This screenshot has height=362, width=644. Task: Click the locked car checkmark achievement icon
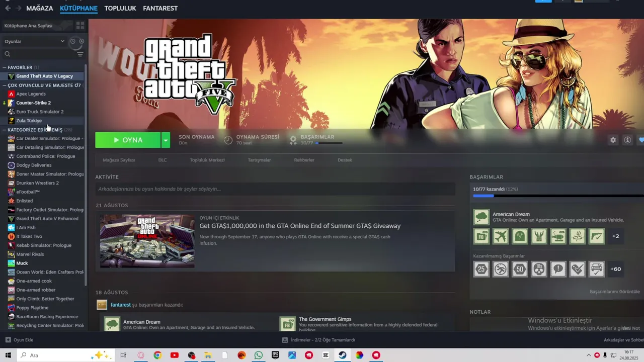pyautogui.click(x=596, y=269)
